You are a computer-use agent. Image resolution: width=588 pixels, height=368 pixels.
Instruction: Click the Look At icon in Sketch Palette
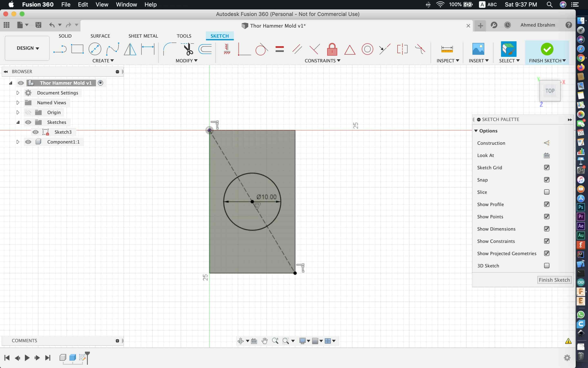click(x=547, y=155)
